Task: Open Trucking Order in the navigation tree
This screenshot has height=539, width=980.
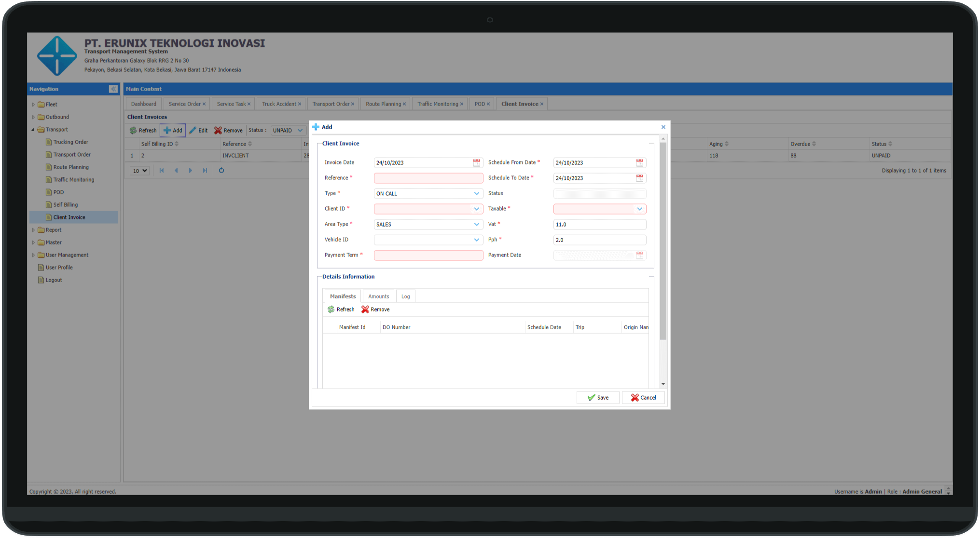Action: [71, 142]
